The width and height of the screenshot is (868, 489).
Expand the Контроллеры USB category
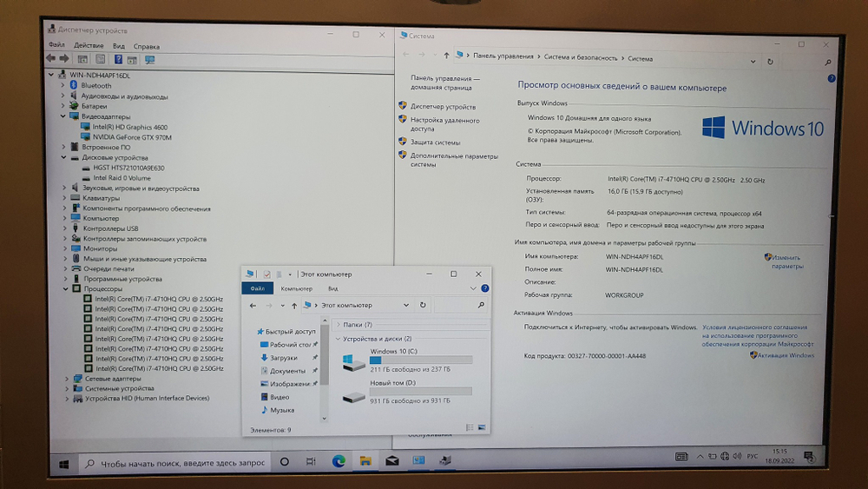65,228
